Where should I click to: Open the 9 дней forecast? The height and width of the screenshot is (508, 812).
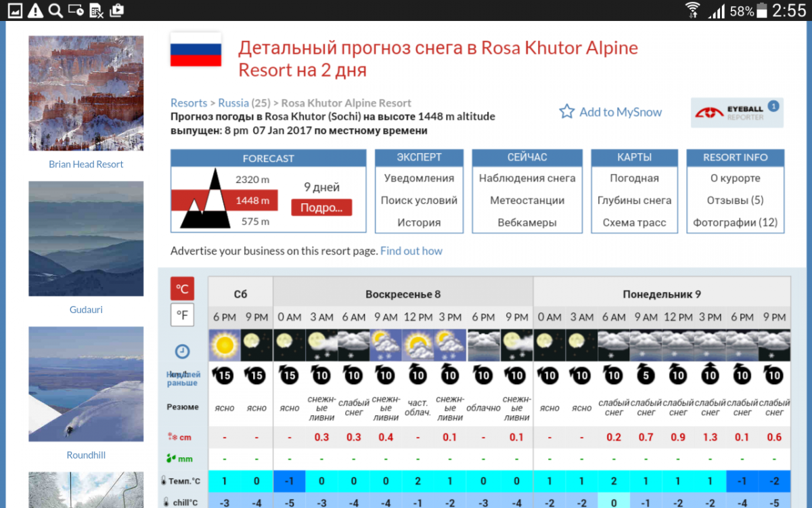pyautogui.click(x=322, y=188)
